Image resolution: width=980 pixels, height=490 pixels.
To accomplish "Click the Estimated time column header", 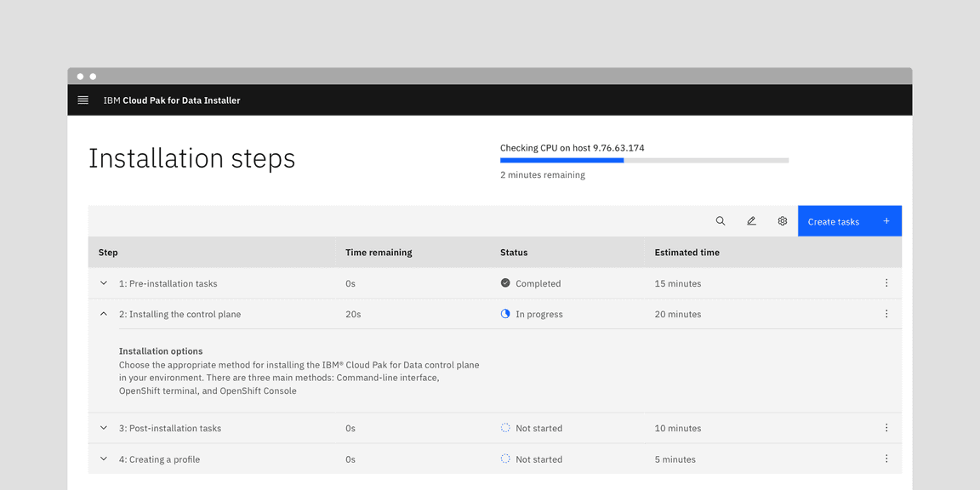I will tap(687, 253).
